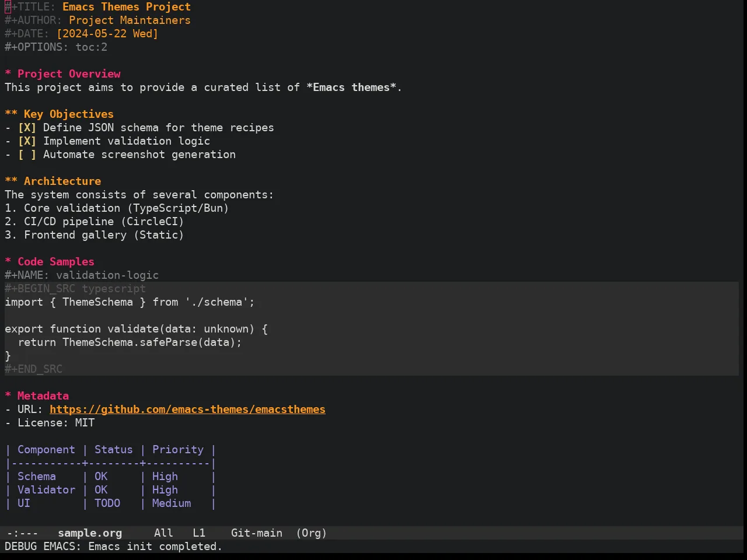Collapse the 'Architecture' subheading
This screenshot has height=560, width=747.
[11, 181]
